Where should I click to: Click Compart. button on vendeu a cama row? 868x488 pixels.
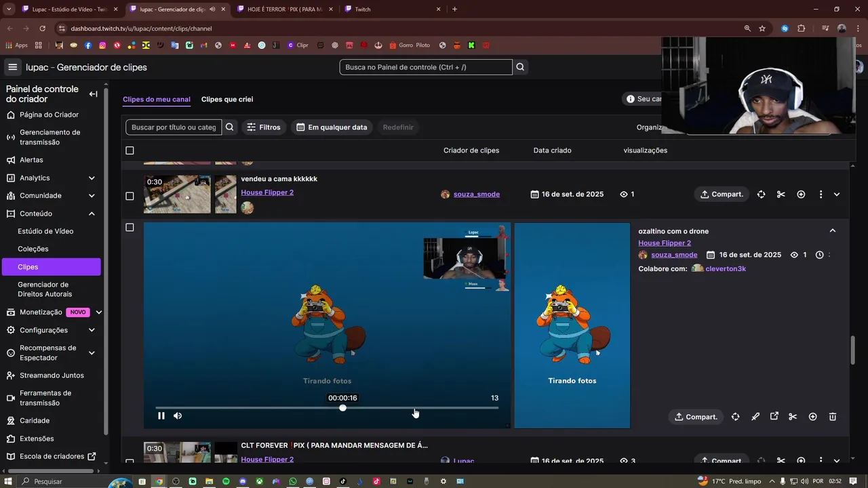point(722,195)
